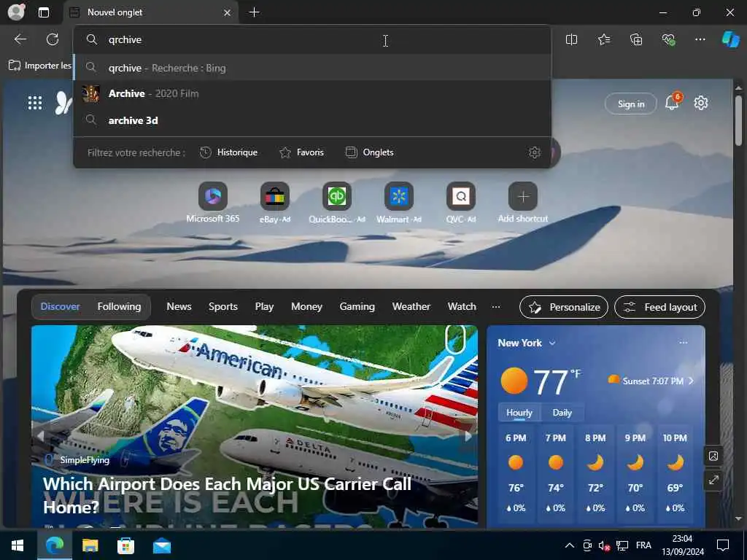Filter search by Onglets

pyautogui.click(x=370, y=152)
